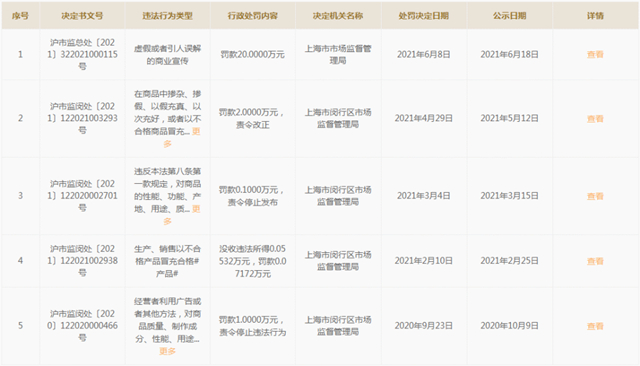Click decision date 2021年2月10日
The height and width of the screenshot is (366, 640).
424,261
